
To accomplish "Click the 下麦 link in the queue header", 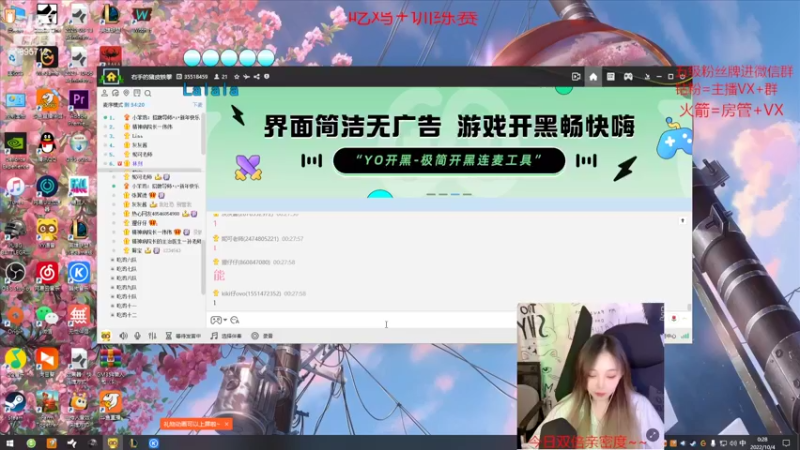I will [197, 105].
